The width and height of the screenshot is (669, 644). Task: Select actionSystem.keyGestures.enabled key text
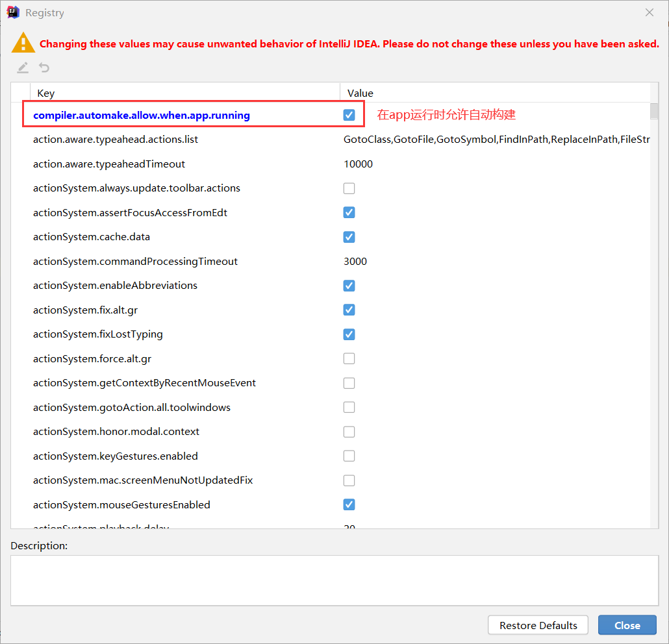(x=115, y=456)
